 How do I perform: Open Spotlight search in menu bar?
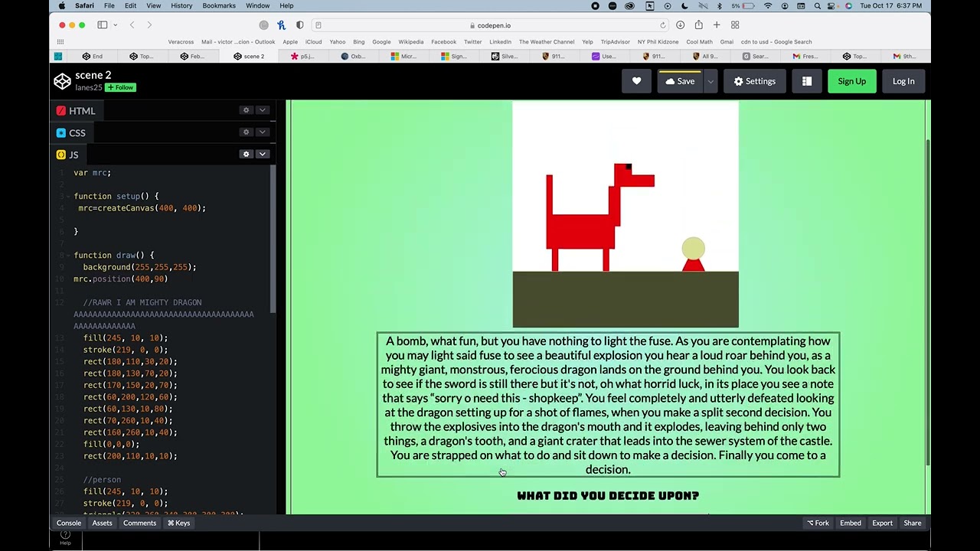[818, 5]
